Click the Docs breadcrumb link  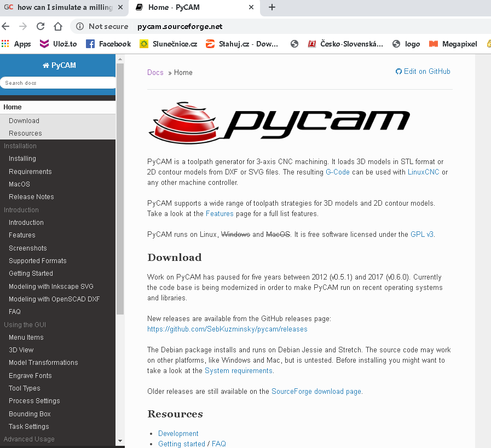(155, 73)
